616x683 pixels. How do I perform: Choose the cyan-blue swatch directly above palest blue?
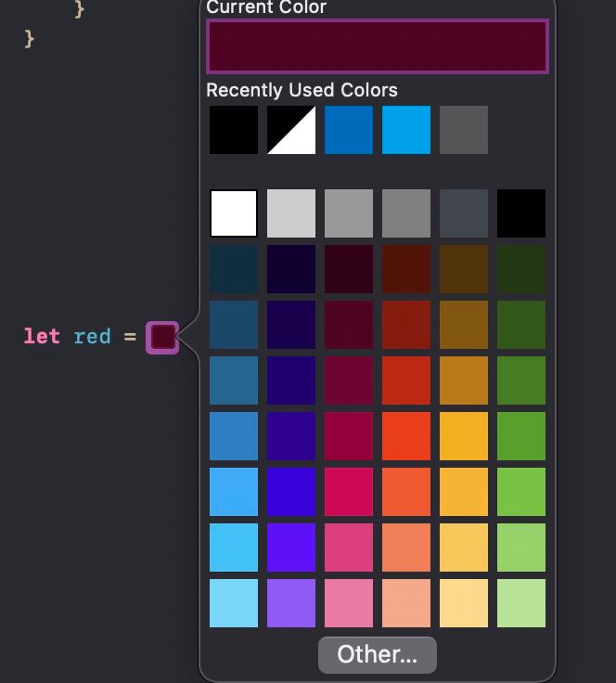pyautogui.click(x=234, y=548)
